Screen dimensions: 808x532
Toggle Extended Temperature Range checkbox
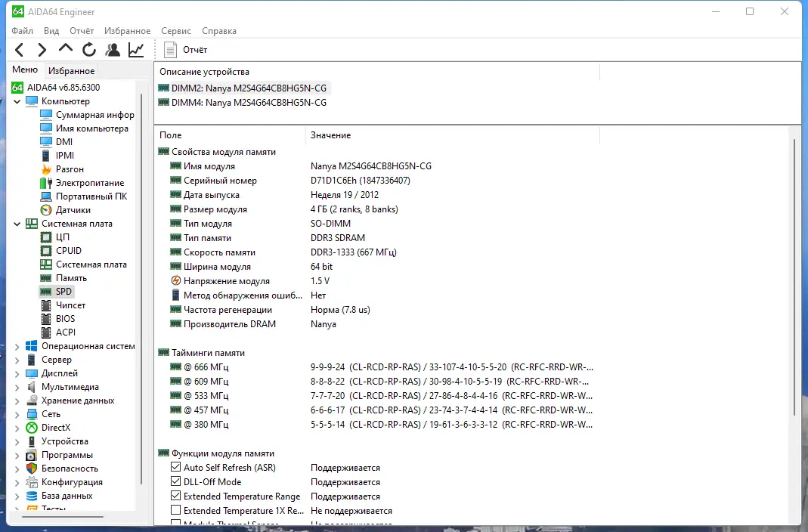click(x=175, y=496)
